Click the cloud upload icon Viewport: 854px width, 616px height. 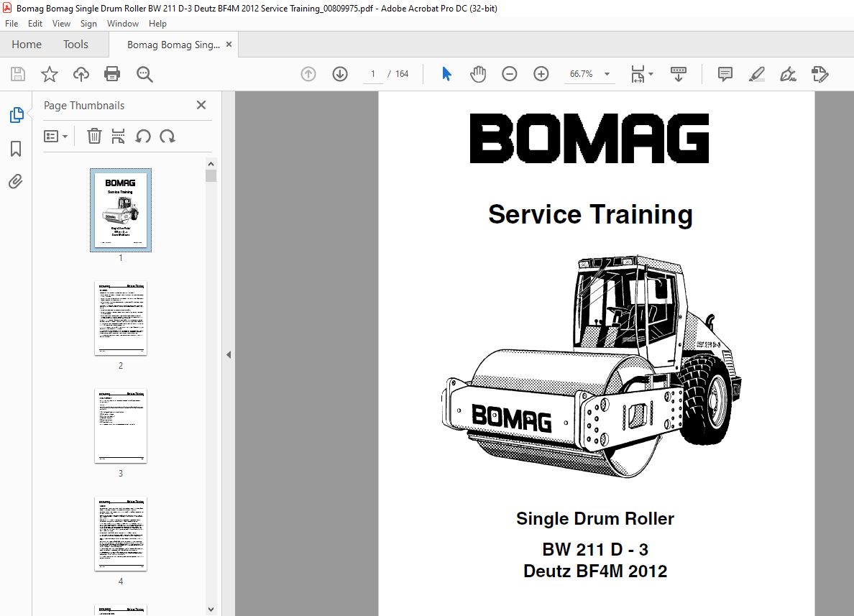pyautogui.click(x=81, y=74)
